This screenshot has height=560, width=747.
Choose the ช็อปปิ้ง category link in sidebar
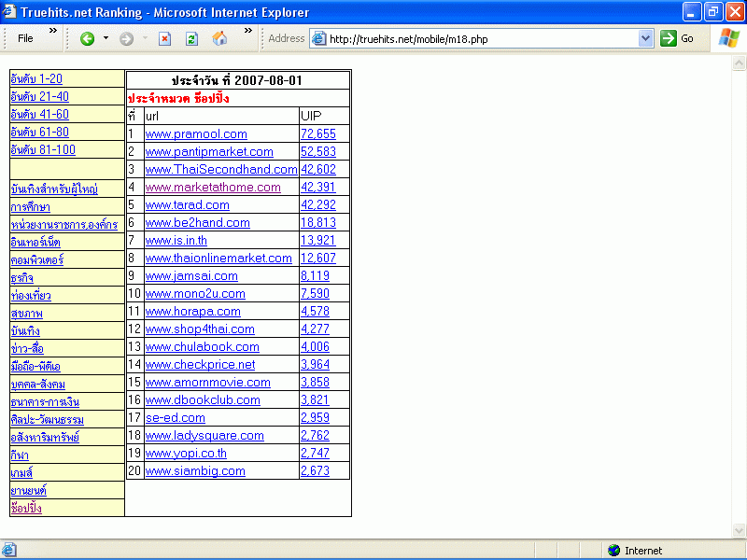pyautogui.click(x=26, y=509)
